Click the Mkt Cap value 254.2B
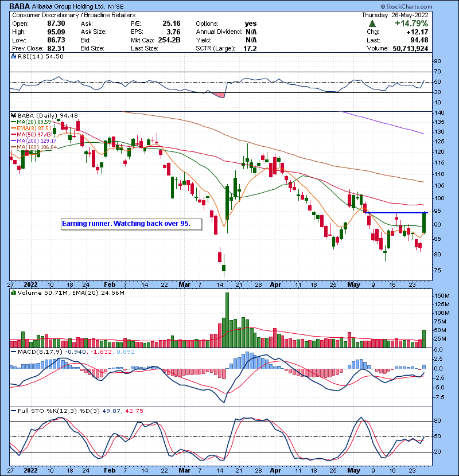459x476 pixels. [x=169, y=40]
